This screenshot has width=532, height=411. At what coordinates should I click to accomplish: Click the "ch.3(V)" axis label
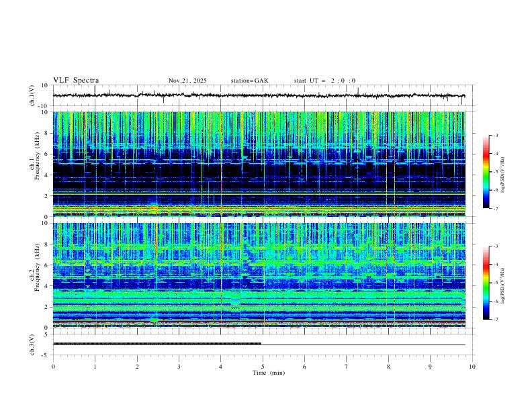click(32, 345)
